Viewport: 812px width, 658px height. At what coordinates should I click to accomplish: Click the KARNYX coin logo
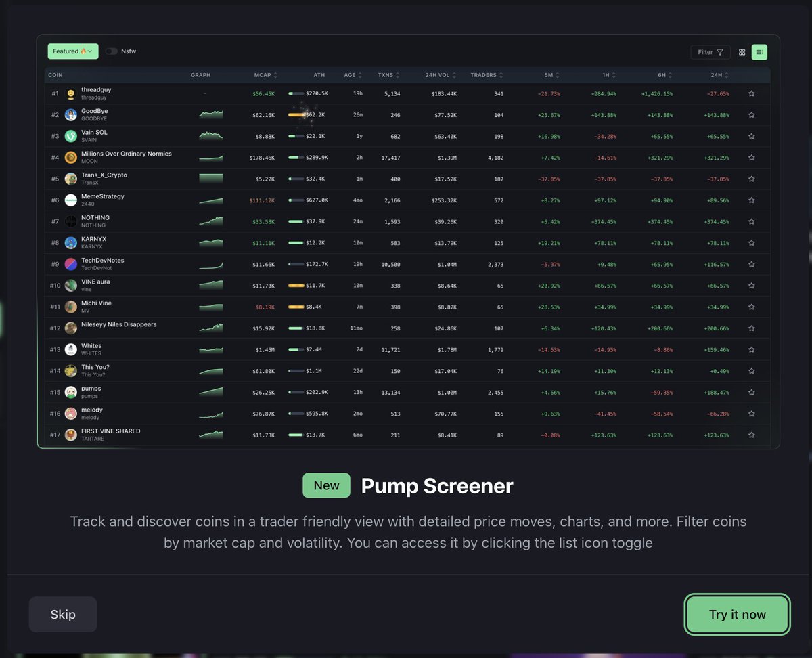71,243
